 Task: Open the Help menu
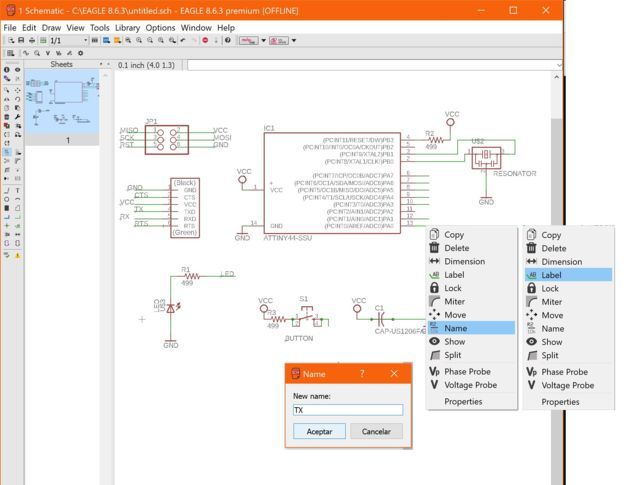pos(226,28)
